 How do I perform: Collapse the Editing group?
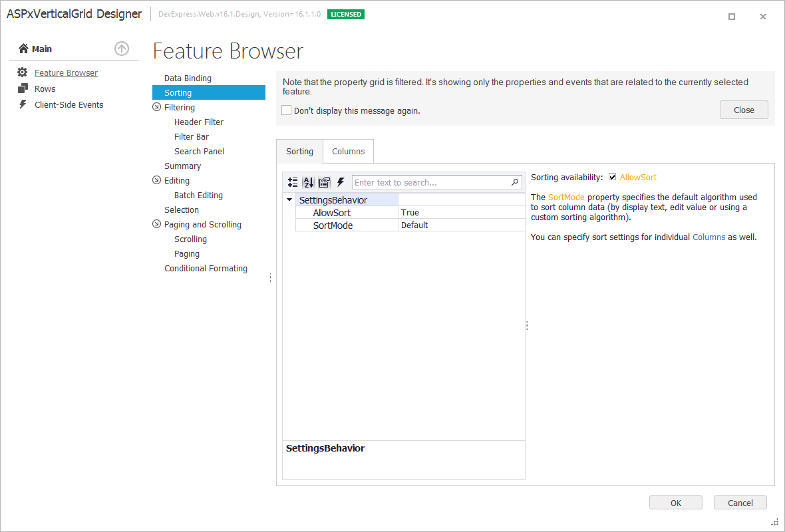[157, 180]
